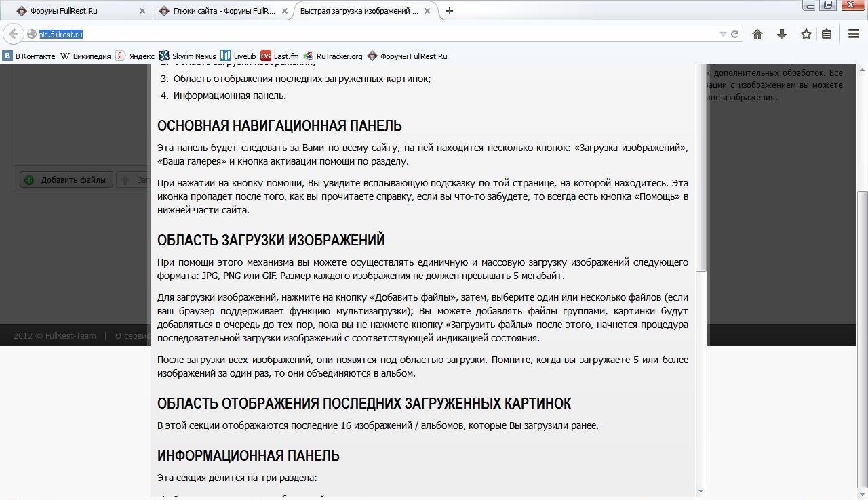This screenshot has height=500, width=868.
Task: Go to the home page icon
Action: (757, 34)
